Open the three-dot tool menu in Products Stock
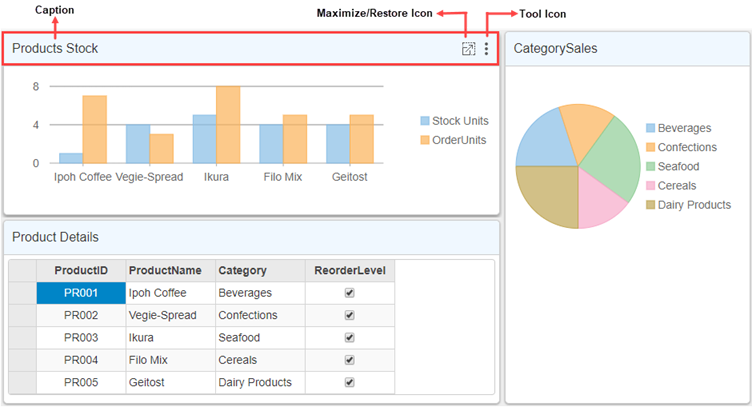This screenshot has height=407, width=752. [x=487, y=49]
